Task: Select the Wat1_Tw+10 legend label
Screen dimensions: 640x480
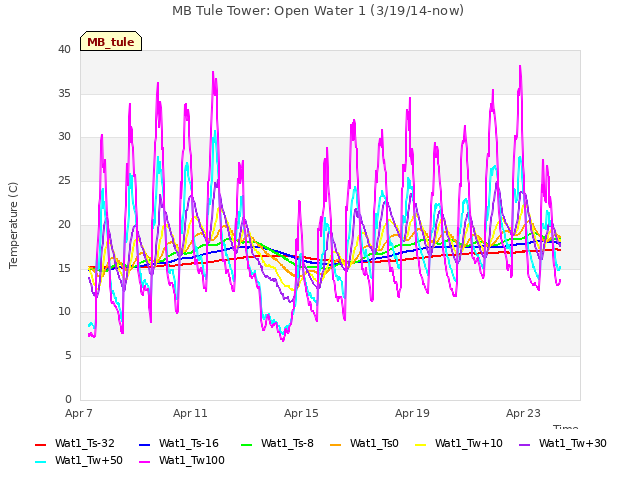Action: pos(469,444)
